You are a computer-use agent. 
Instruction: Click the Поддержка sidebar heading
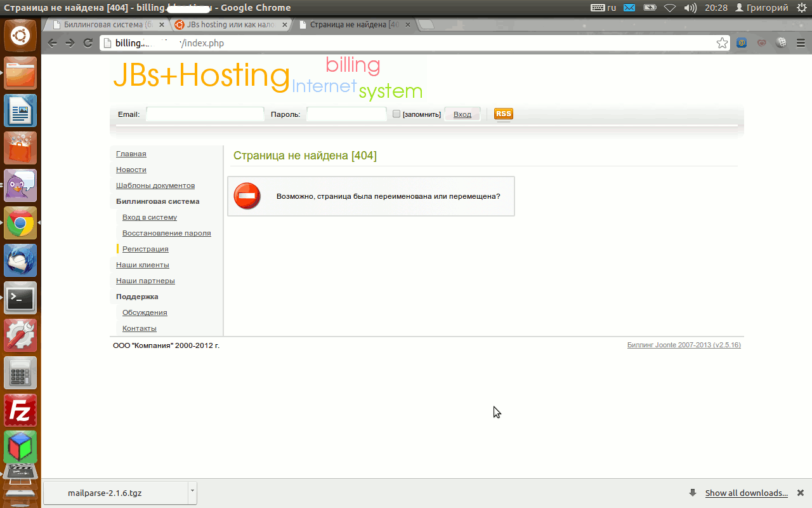[137, 297]
